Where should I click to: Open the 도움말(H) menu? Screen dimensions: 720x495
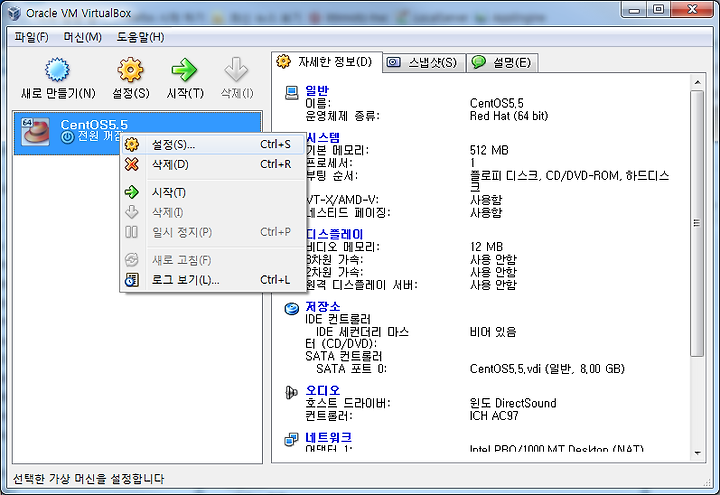tap(140, 37)
